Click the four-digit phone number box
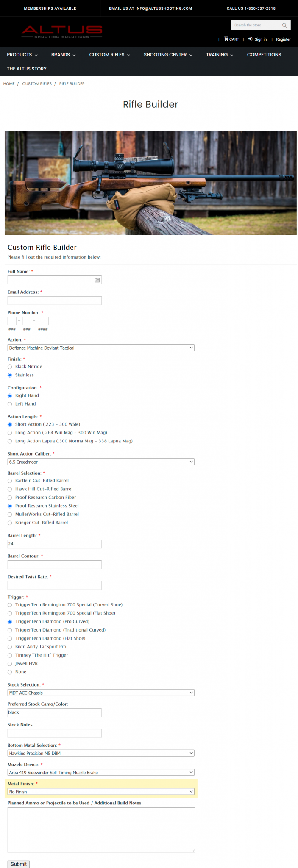The height and width of the screenshot is (868, 298). (x=43, y=321)
